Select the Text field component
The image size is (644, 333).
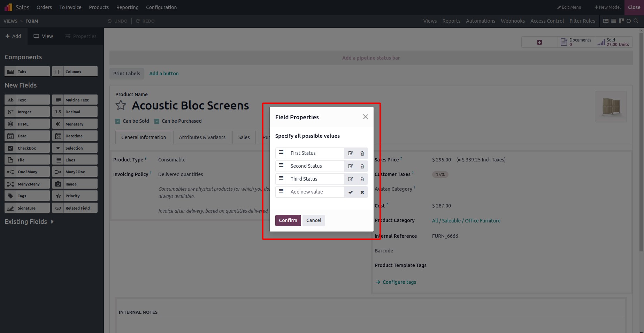click(27, 100)
